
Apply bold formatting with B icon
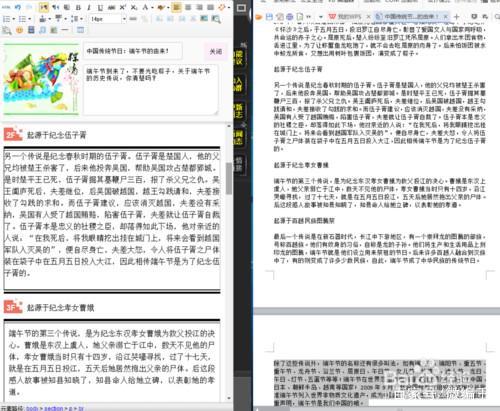pos(78,7)
